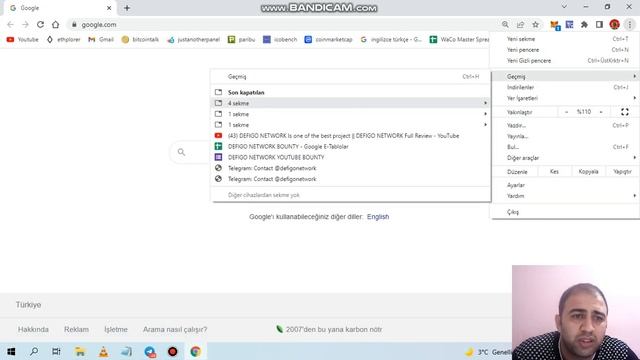Image resolution: width=640 pixels, height=360 pixels.
Task: Click the Kes button
Action: pos(554,172)
